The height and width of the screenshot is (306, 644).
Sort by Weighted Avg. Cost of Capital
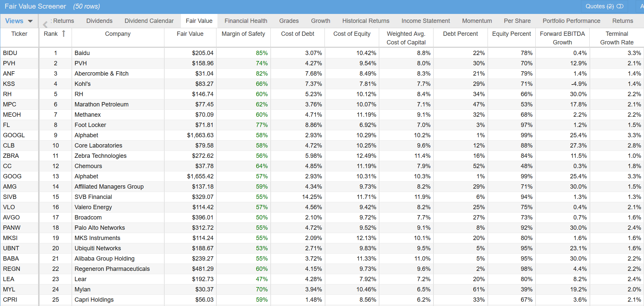pos(406,38)
